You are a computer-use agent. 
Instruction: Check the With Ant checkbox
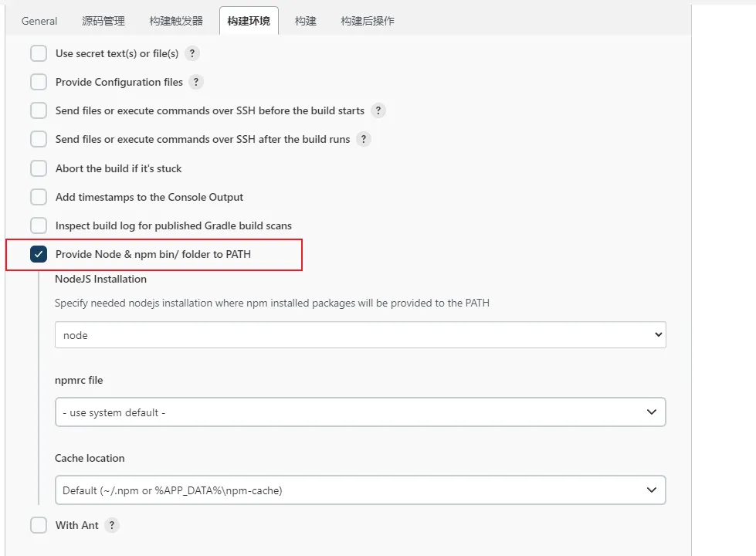coord(39,525)
